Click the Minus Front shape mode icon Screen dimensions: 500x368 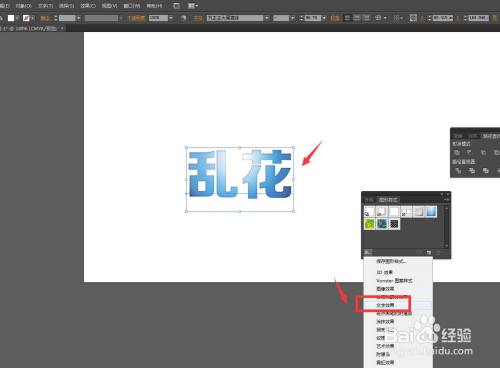470,152
